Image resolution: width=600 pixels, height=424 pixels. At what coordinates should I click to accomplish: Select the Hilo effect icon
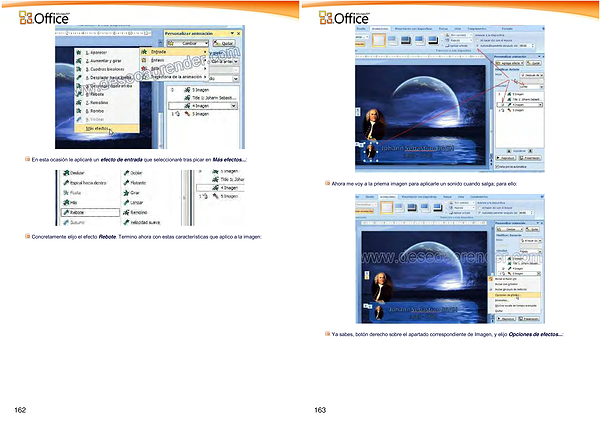coord(64,202)
